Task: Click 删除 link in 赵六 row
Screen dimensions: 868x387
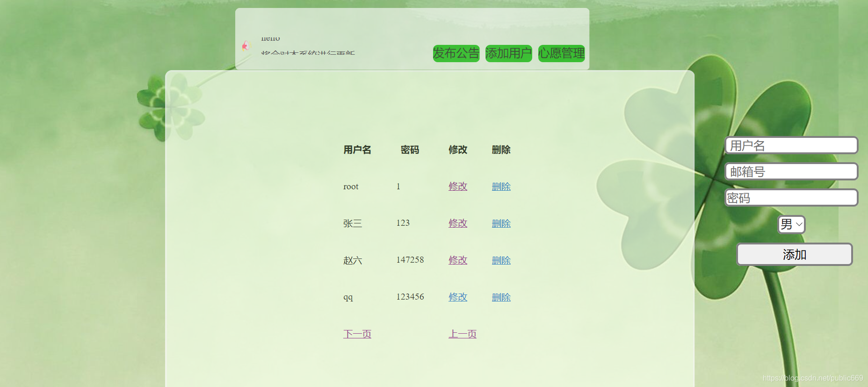Action: (501, 260)
